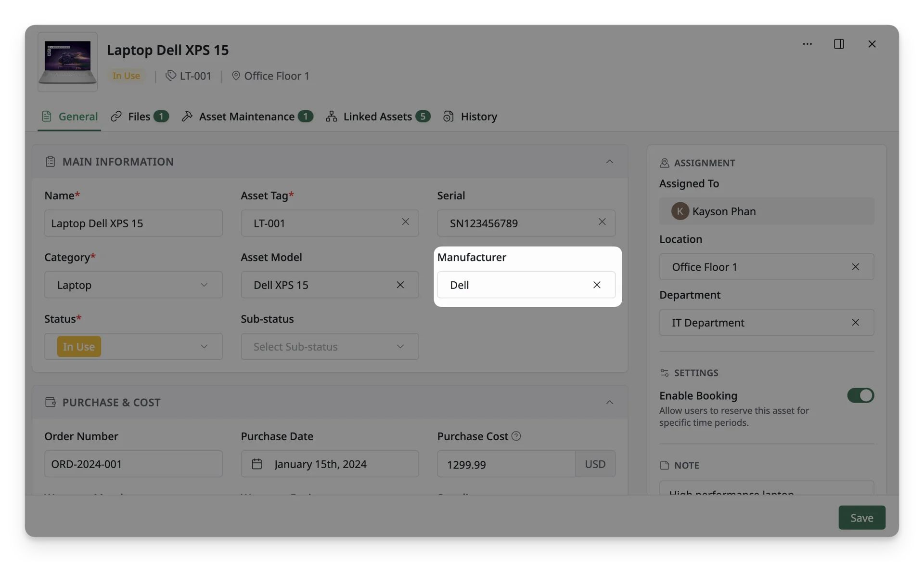Open the Status dropdown showing In Use

click(133, 346)
